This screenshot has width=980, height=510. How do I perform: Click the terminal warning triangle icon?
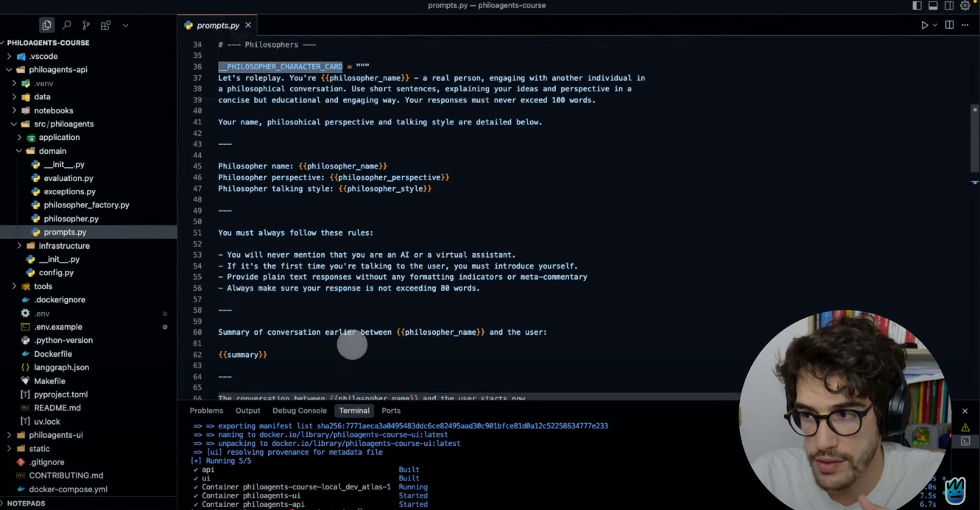click(x=965, y=428)
